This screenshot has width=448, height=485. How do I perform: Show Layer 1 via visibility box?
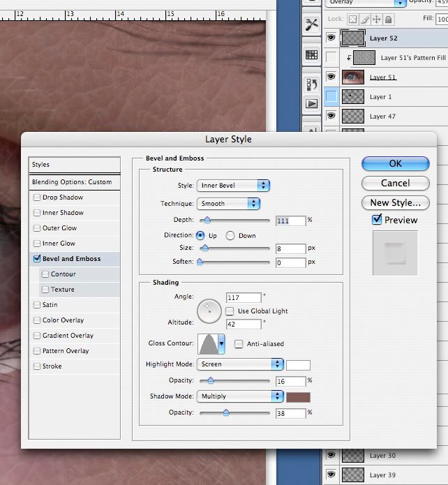pyautogui.click(x=331, y=96)
